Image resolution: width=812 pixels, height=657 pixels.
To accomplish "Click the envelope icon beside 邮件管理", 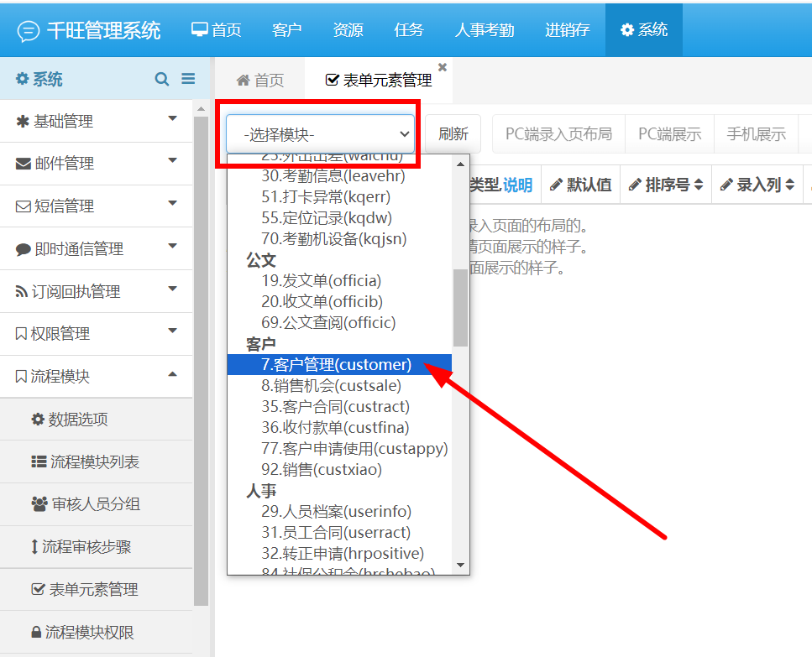I will pyautogui.click(x=24, y=164).
